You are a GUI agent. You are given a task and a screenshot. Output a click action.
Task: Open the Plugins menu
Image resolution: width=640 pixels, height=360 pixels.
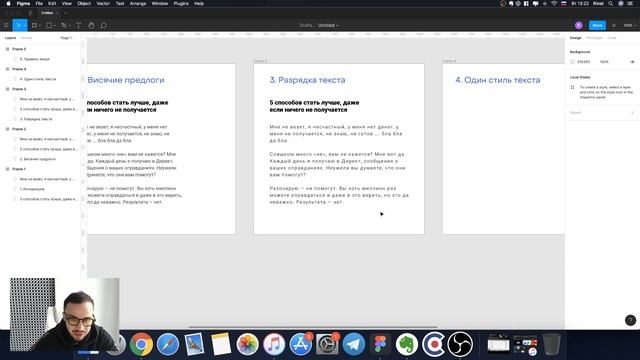click(181, 4)
